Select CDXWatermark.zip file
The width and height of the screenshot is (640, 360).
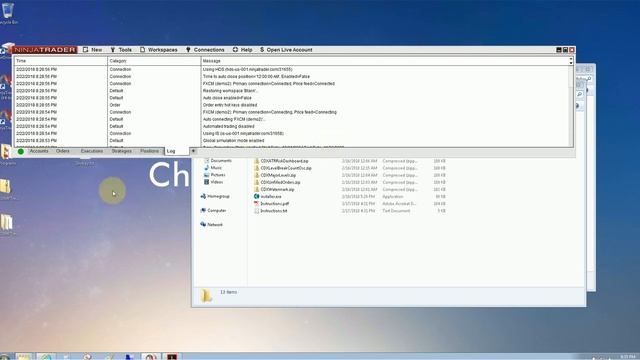coord(274,189)
